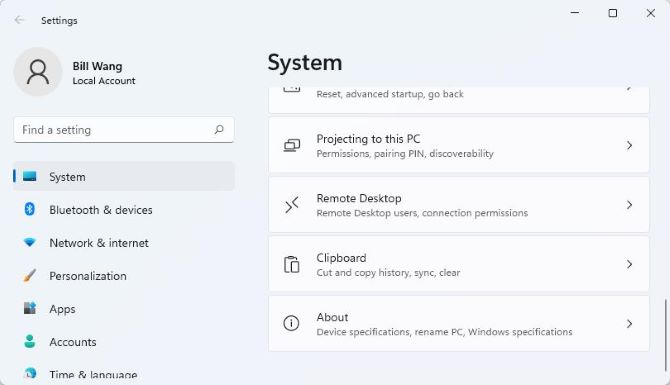The height and width of the screenshot is (385, 670).
Task: Click the vertical scrollbar thumb
Action: coord(665,335)
